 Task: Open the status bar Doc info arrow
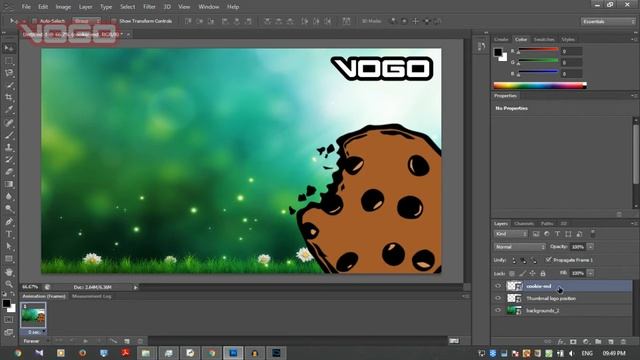pos(136,287)
